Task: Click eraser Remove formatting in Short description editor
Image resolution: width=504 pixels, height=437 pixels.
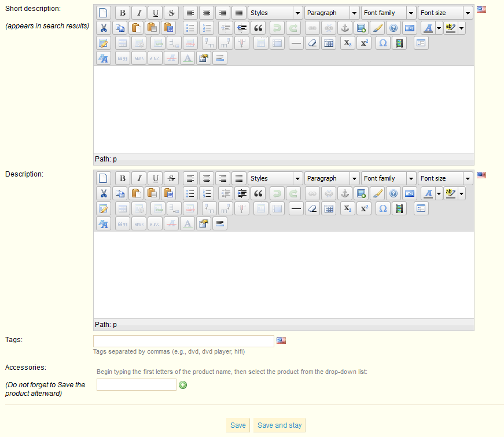Action: click(312, 43)
